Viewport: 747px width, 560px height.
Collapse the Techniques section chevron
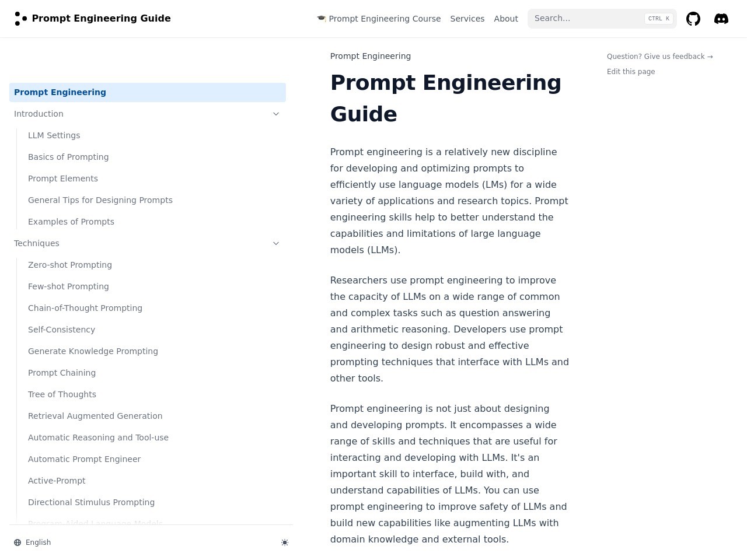(x=276, y=243)
